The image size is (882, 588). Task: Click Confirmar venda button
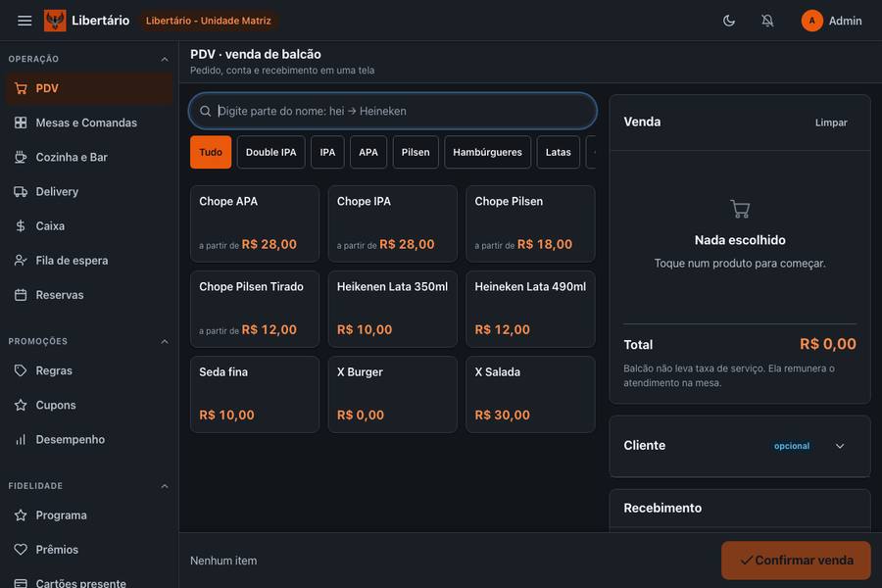point(796,561)
